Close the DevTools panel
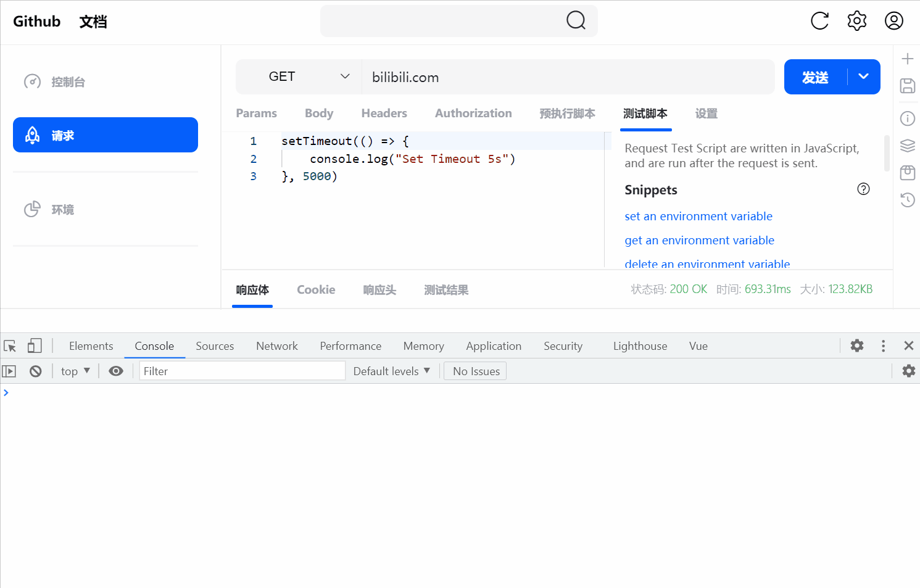This screenshot has width=920, height=588. pyautogui.click(x=908, y=346)
